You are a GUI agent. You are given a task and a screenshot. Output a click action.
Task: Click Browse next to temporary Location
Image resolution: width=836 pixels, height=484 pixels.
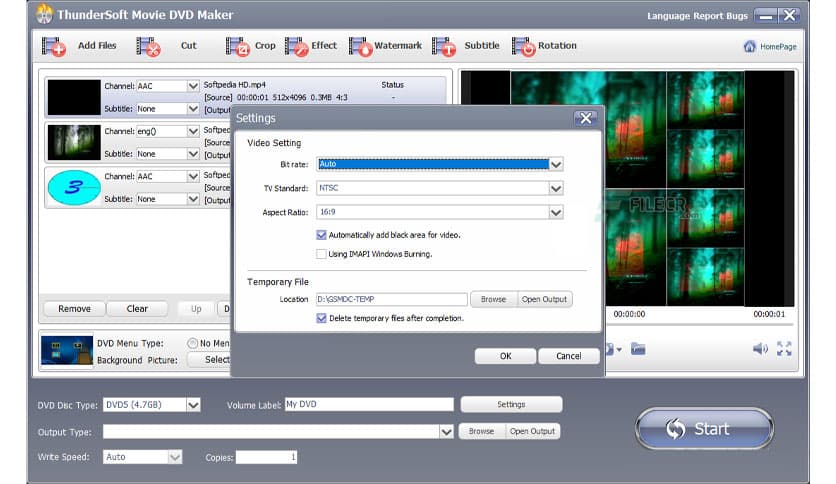(x=493, y=300)
